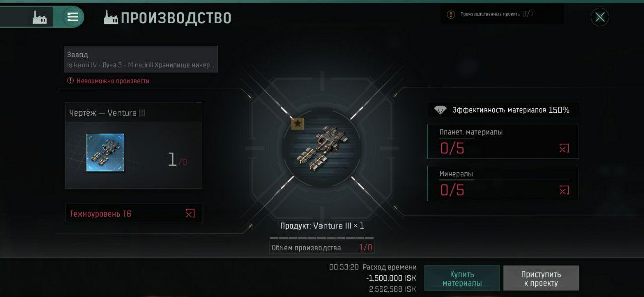Open link icon in Планет. материалы

click(x=564, y=148)
